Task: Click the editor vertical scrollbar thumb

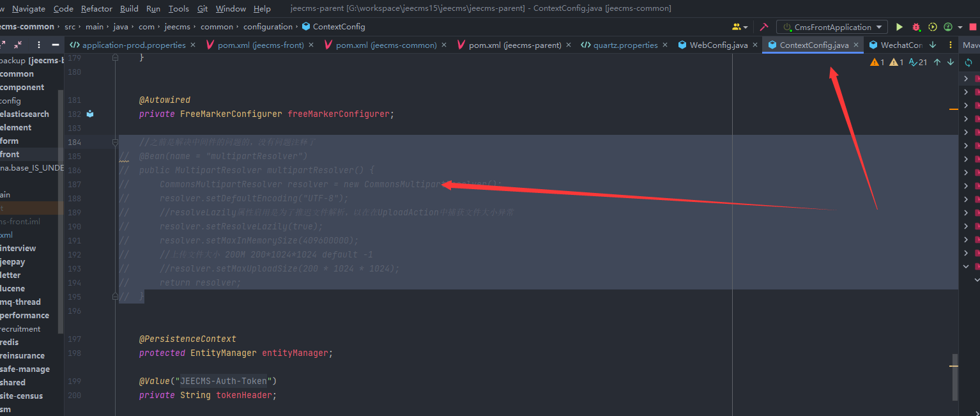Action: pyautogui.click(x=955, y=377)
